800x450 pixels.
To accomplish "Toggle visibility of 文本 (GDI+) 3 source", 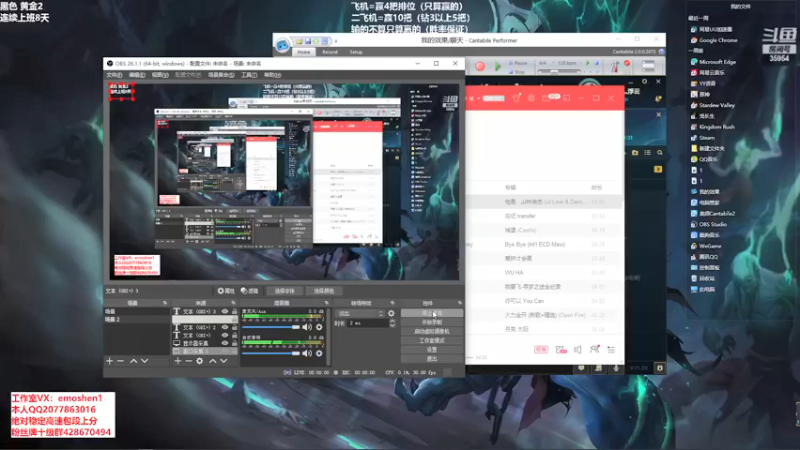I will pos(224,311).
